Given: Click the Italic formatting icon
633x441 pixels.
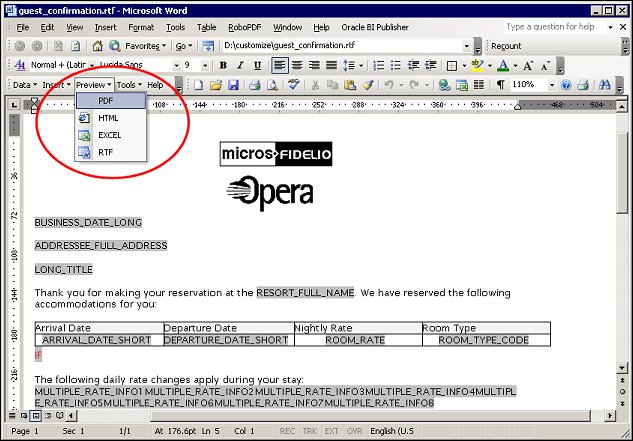Looking at the screenshot, I should tap(241, 65).
